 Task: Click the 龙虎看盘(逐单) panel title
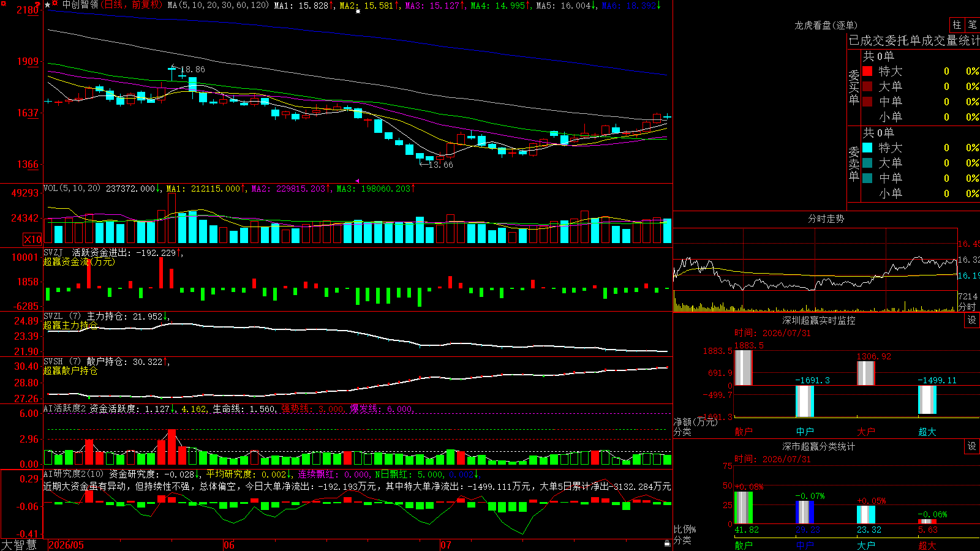[826, 25]
